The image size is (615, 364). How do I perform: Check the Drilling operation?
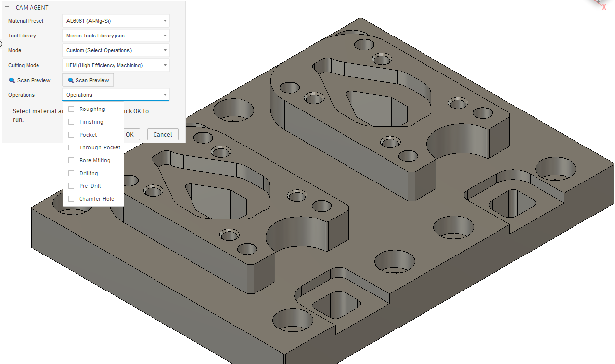coord(71,173)
